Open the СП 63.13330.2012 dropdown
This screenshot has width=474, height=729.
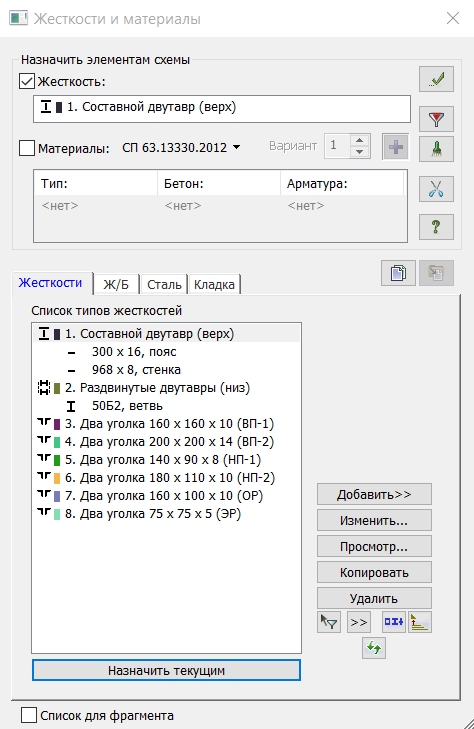coord(181,147)
